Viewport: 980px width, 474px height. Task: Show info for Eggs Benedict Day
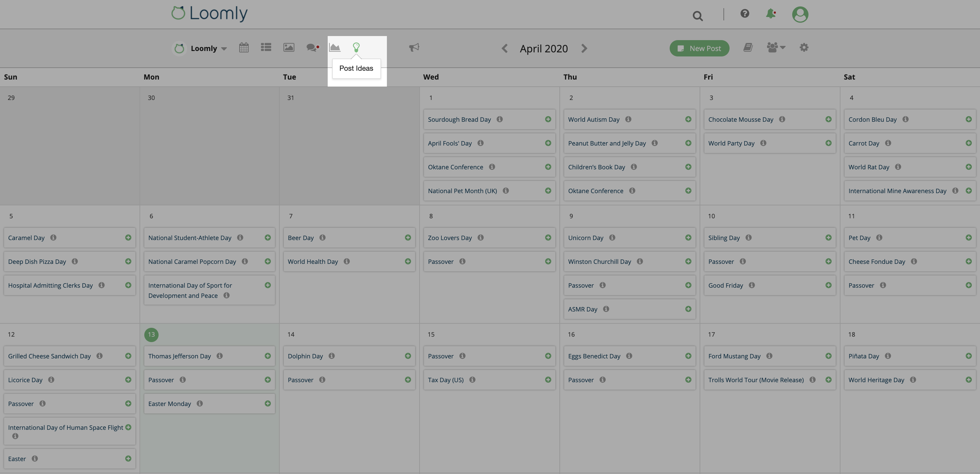coord(629,356)
